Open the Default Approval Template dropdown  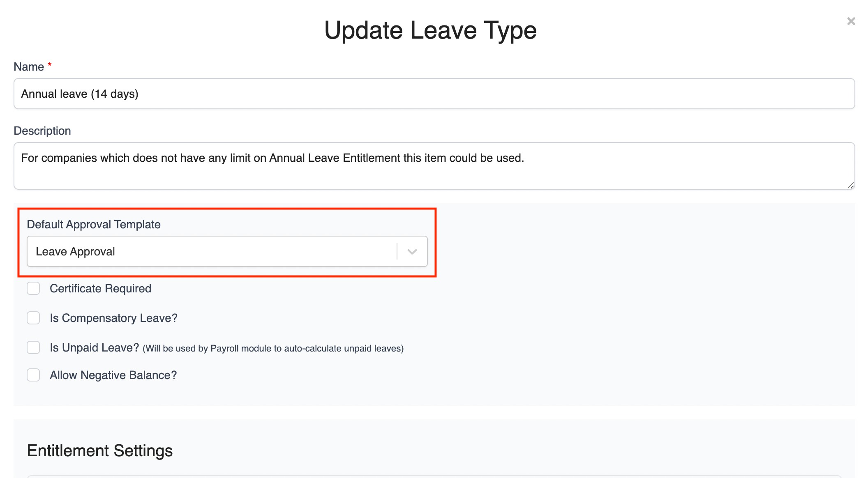point(227,251)
